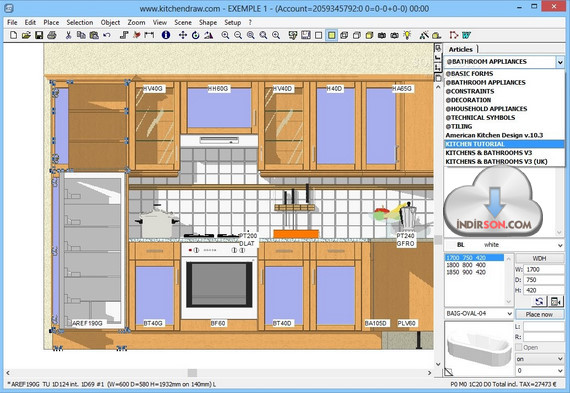Viewport: 570px width, 393px height.
Task: Save the scene with the floppy disk icon
Action: tap(39, 35)
